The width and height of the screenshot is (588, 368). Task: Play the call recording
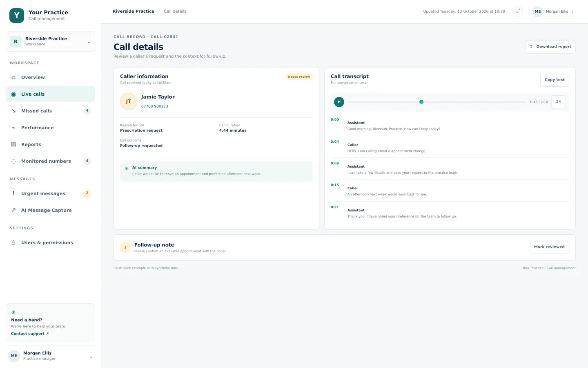click(339, 102)
